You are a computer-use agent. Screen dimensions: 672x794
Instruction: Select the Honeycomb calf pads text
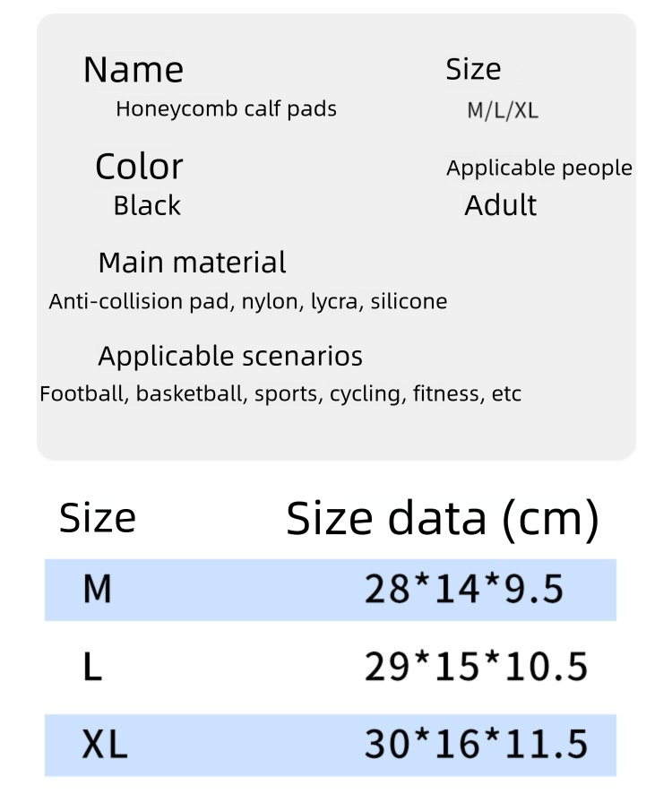coord(226,109)
